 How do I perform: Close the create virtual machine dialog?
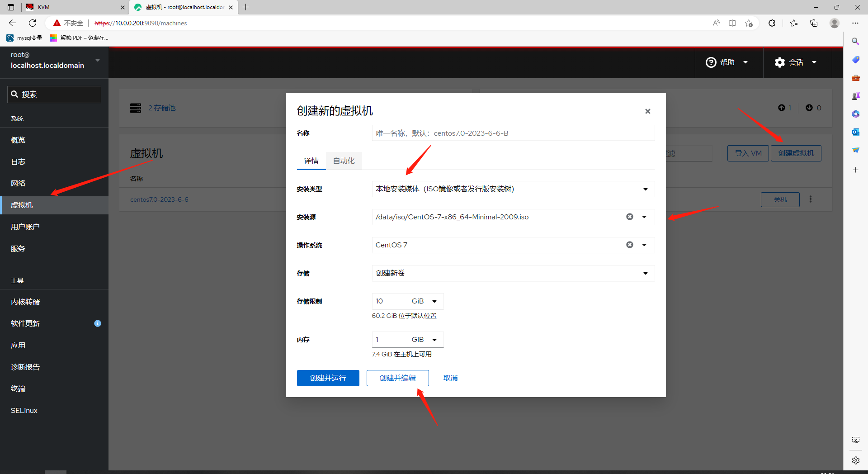click(x=647, y=111)
